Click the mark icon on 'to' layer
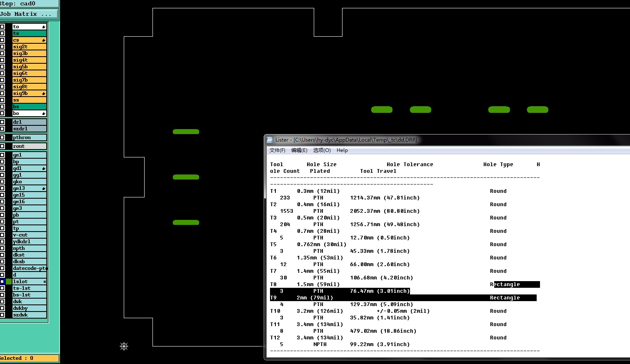The height and width of the screenshot is (364, 630). click(44, 27)
